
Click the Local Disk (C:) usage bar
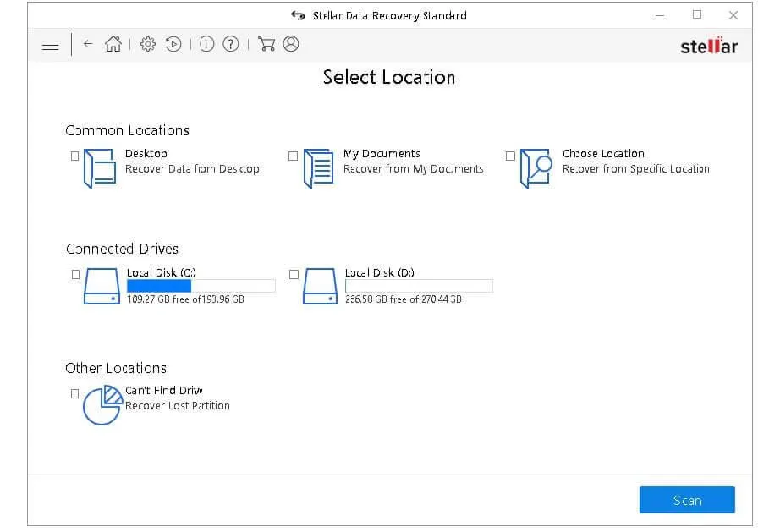[x=200, y=287]
